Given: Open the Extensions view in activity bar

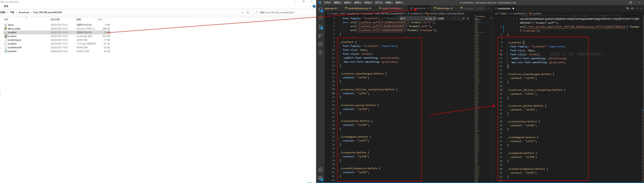Looking at the screenshot, I should click(x=321, y=44).
